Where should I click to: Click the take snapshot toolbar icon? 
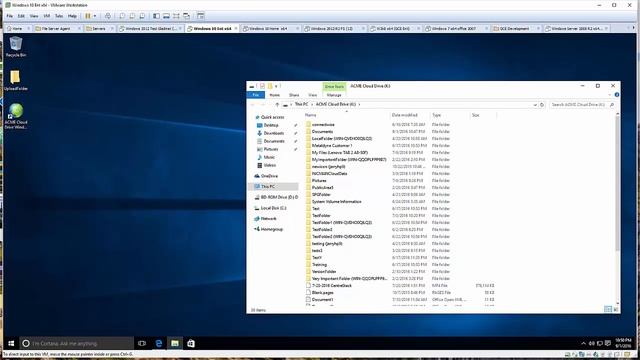[122, 16]
